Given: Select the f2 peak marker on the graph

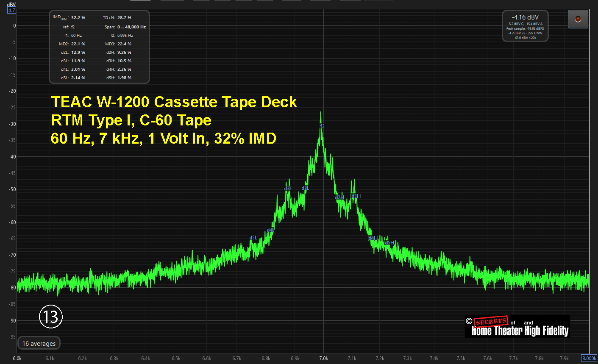Looking at the screenshot, I should [322, 126].
